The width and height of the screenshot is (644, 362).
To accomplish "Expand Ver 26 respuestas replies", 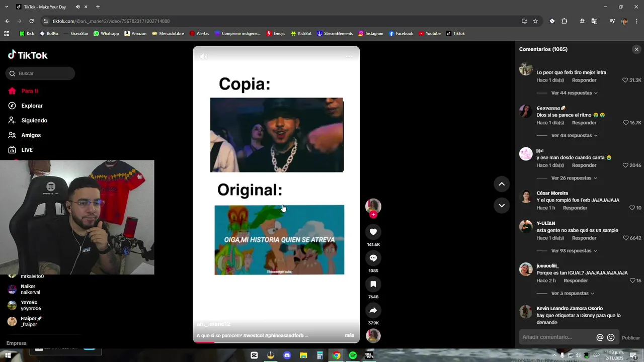I will [x=574, y=178].
